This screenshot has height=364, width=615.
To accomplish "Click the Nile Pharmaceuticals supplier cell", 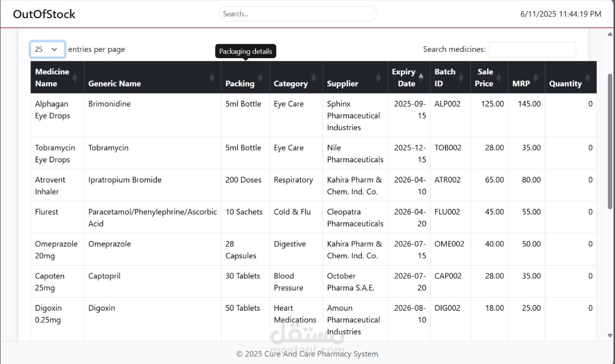I will tap(355, 154).
